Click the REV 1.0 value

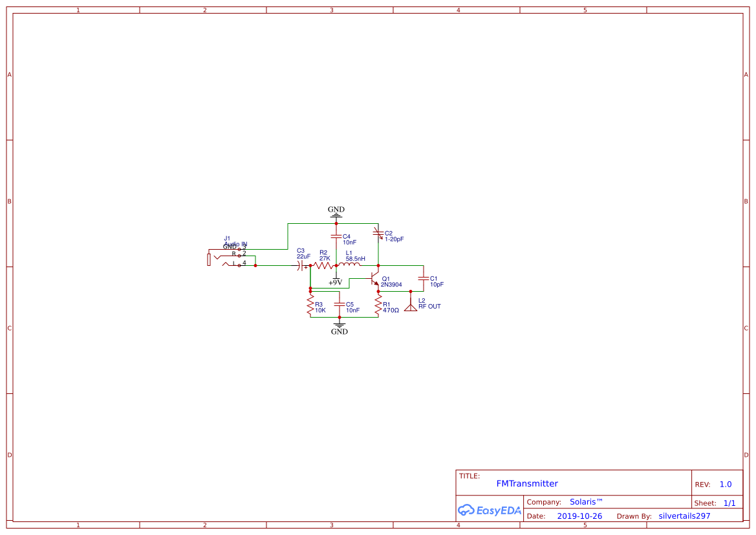tap(724, 483)
